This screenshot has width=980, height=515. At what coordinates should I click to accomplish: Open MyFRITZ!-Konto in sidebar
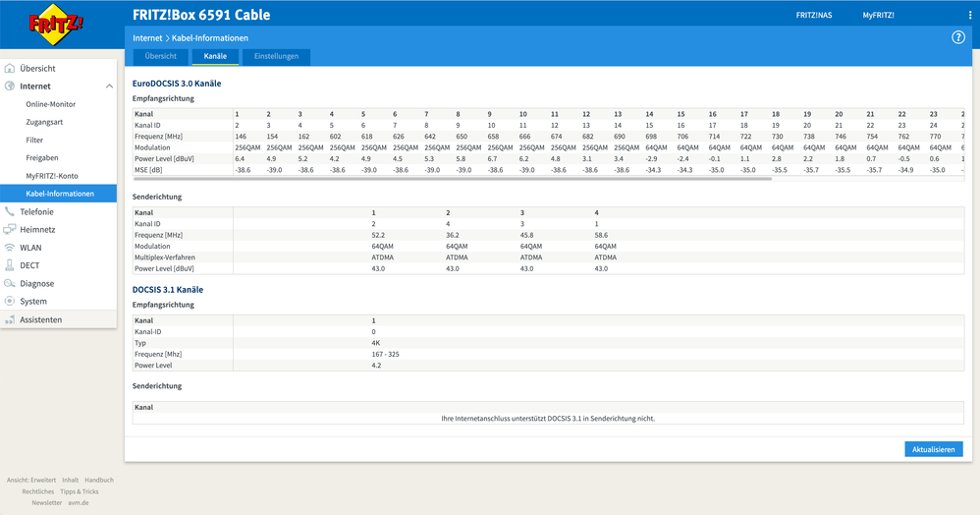[x=52, y=176]
